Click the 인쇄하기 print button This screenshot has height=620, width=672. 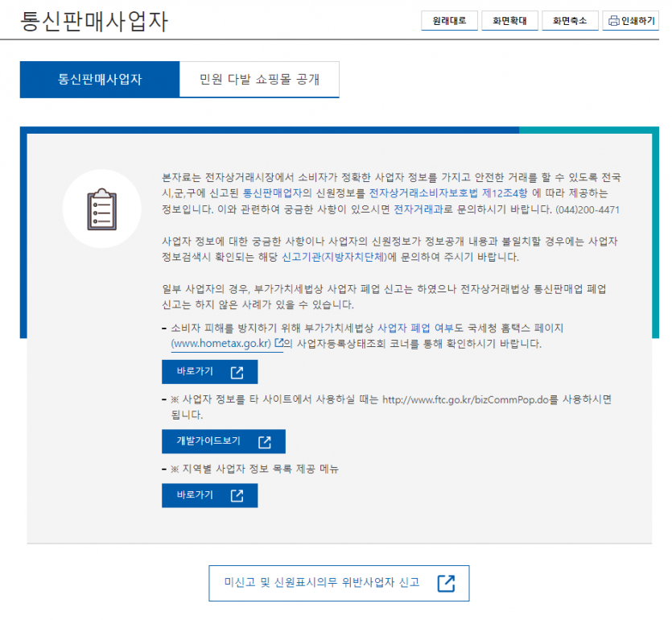[x=630, y=21]
